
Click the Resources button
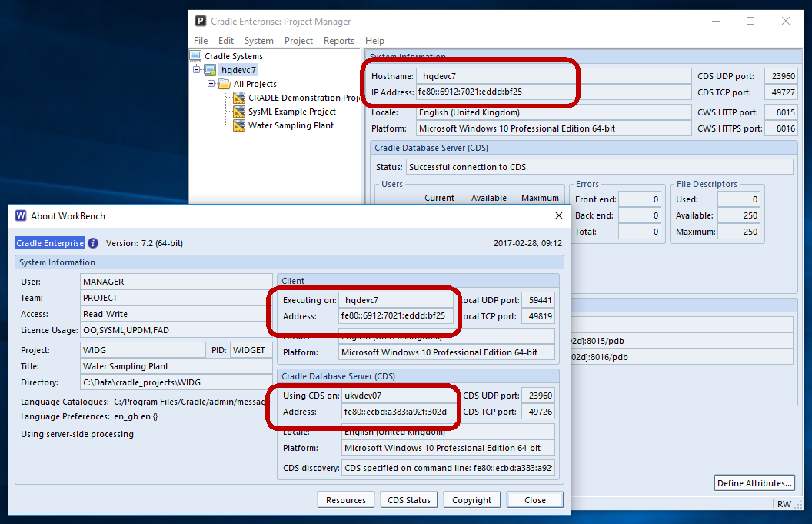345,500
